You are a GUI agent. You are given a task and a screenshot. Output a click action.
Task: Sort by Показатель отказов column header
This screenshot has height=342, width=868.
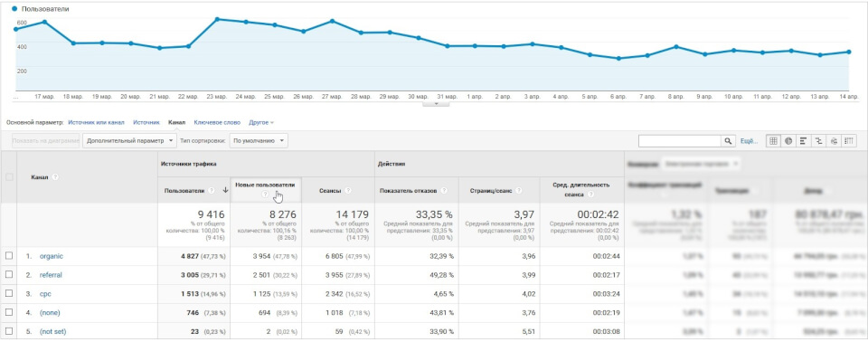(x=409, y=190)
